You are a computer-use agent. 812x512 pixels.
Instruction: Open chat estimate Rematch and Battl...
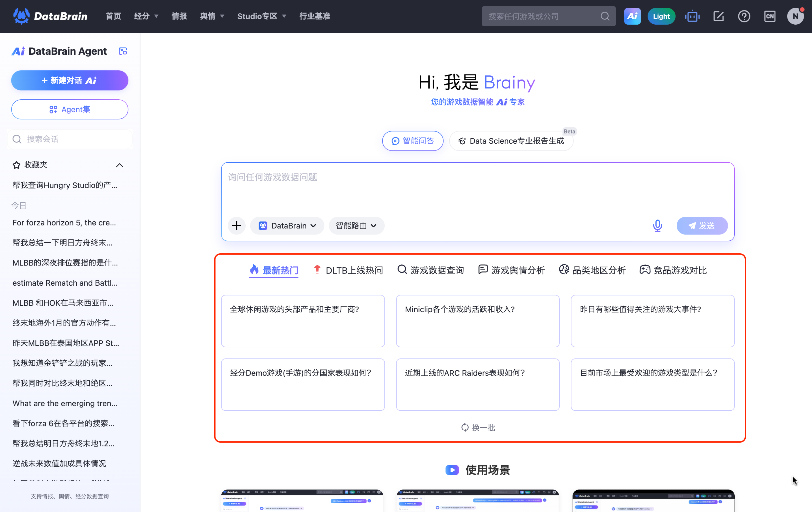coord(65,283)
